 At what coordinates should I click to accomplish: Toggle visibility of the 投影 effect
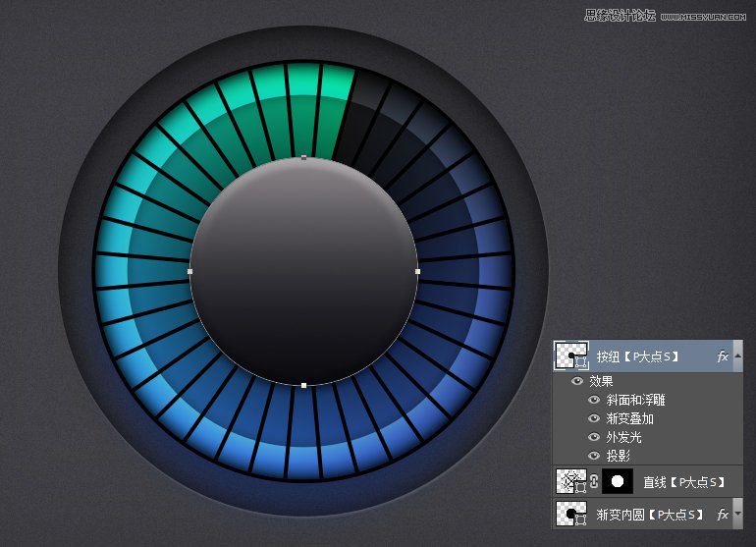[x=592, y=456]
